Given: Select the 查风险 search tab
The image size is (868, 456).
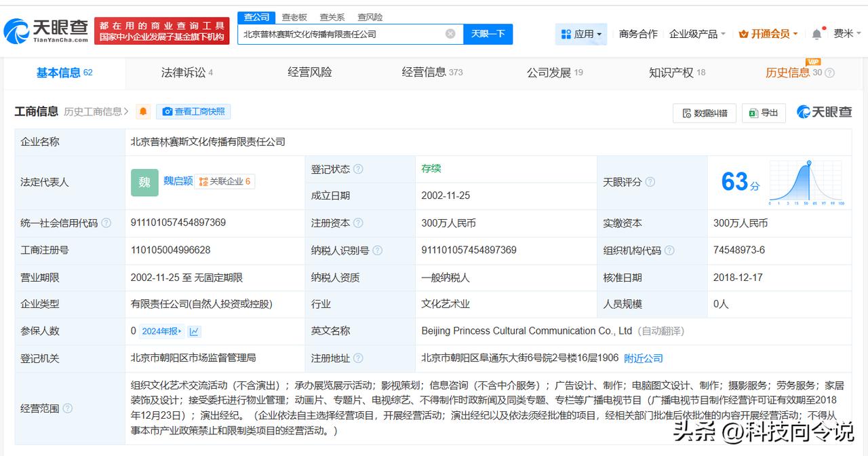Looking at the screenshot, I should [370, 17].
